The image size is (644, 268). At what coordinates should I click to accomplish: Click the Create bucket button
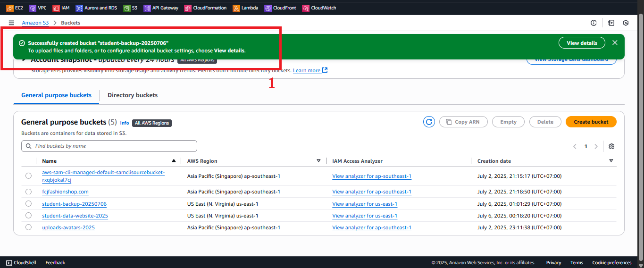[x=591, y=122]
